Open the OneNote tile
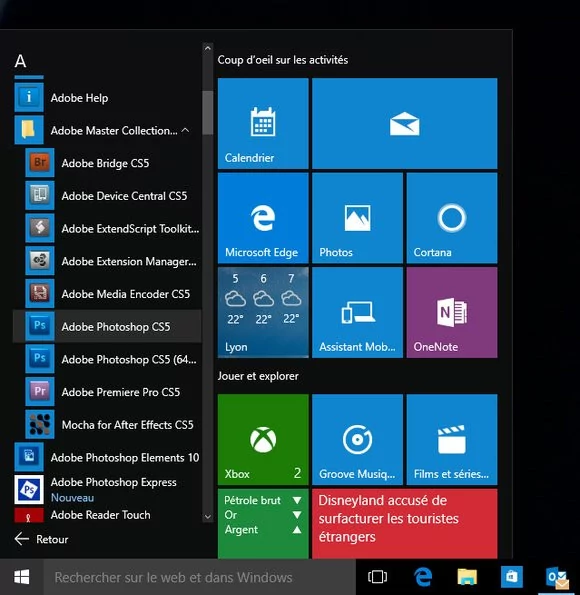 click(x=452, y=312)
